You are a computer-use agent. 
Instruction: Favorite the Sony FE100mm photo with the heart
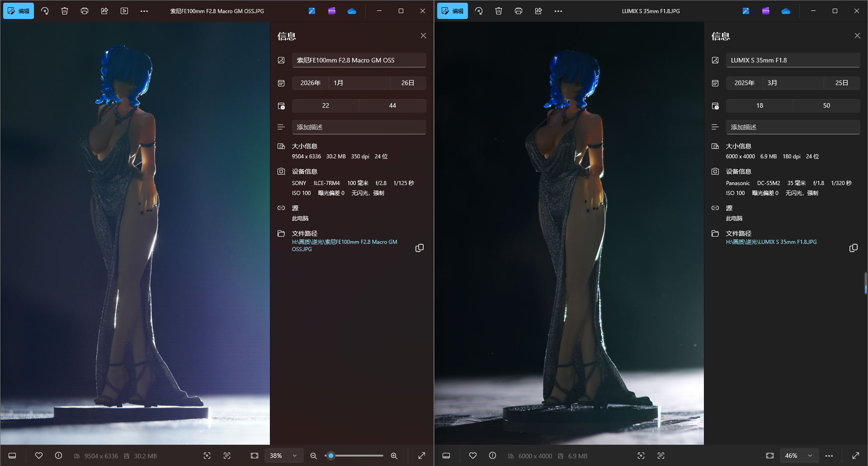(x=39, y=456)
